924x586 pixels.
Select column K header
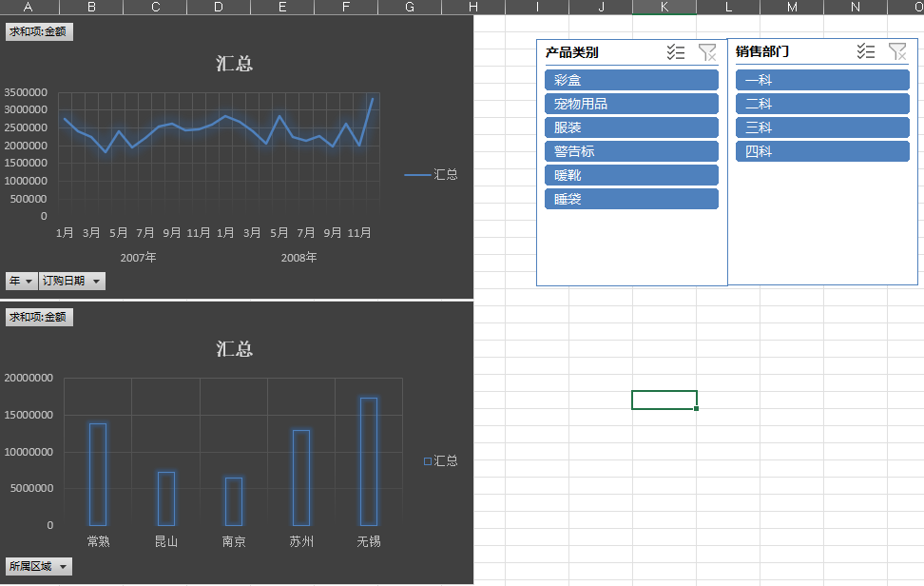click(664, 7)
